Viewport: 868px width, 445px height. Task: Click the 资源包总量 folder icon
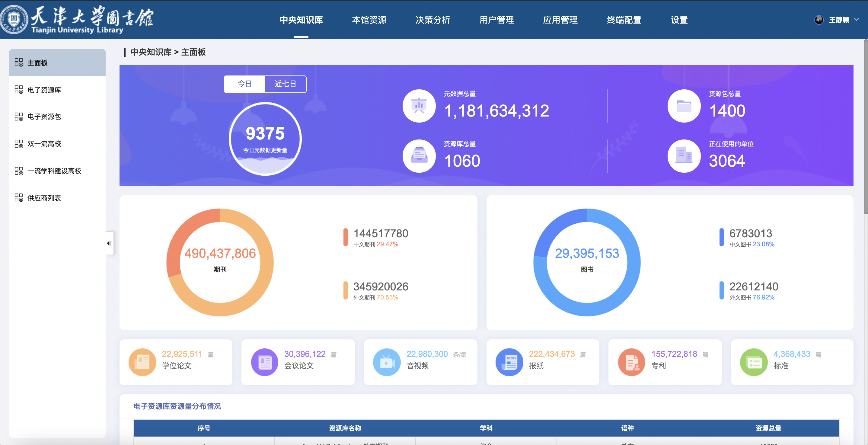tap(684, 106)
